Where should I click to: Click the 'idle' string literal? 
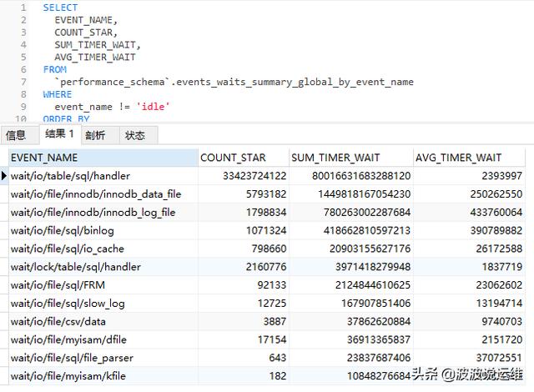(x=153, y=107)
